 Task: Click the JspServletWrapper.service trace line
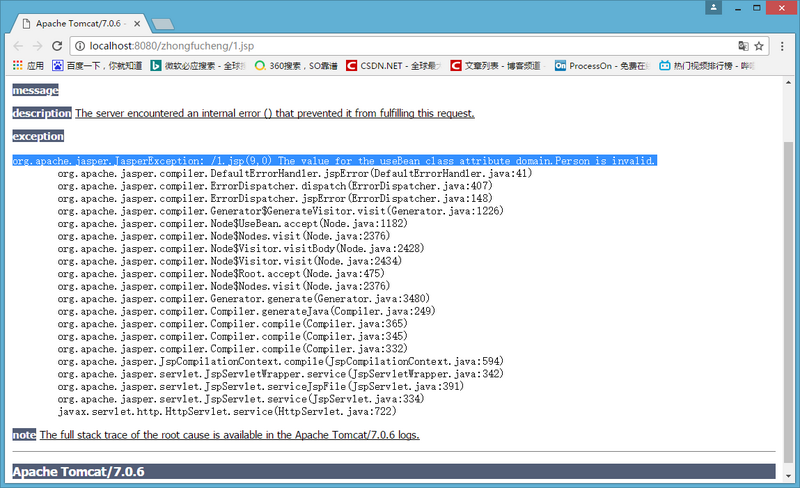281,374
